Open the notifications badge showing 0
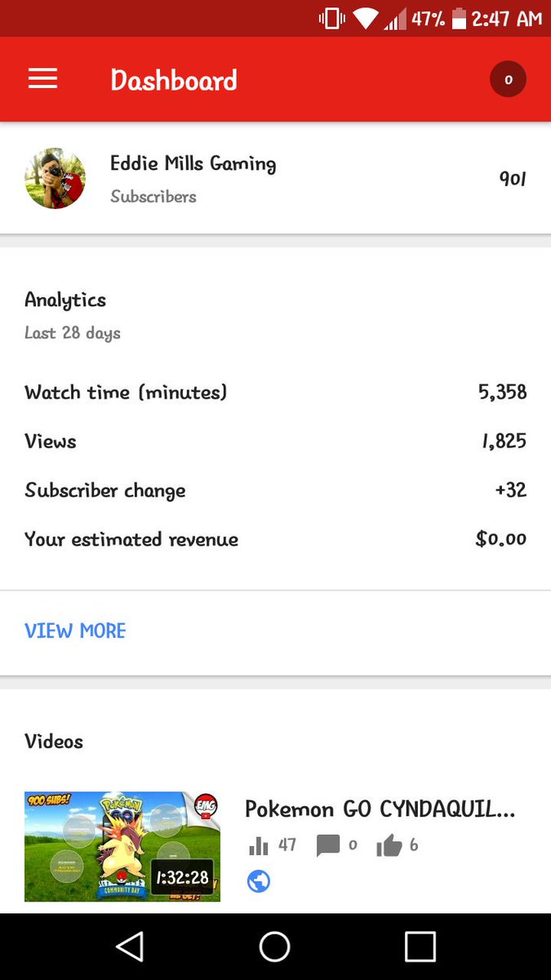The image size is (551, 980). coord(508,79)
